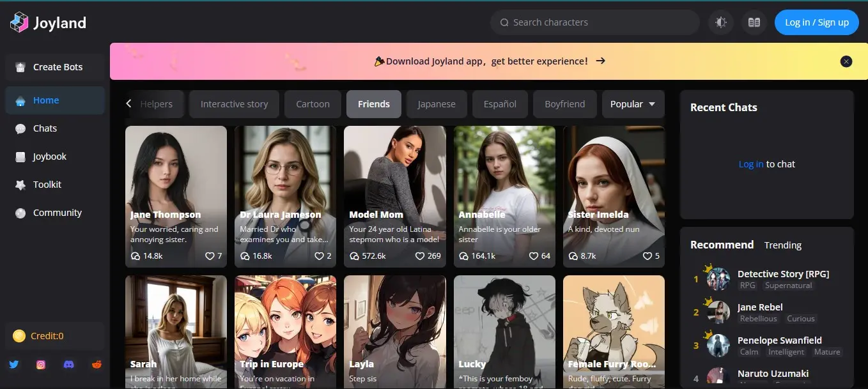This screenshot has width=868, height=389.
Task: Click the Search characters input field
Action: (595, 22)
